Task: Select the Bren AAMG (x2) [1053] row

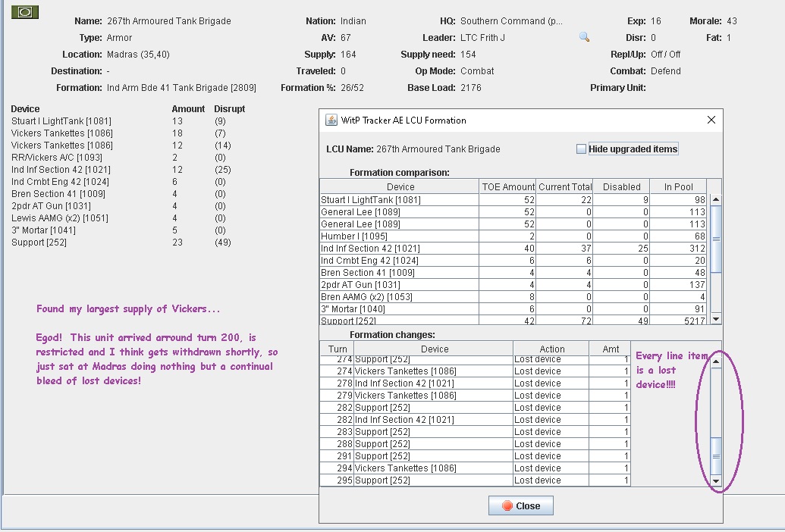Action: 513,296
